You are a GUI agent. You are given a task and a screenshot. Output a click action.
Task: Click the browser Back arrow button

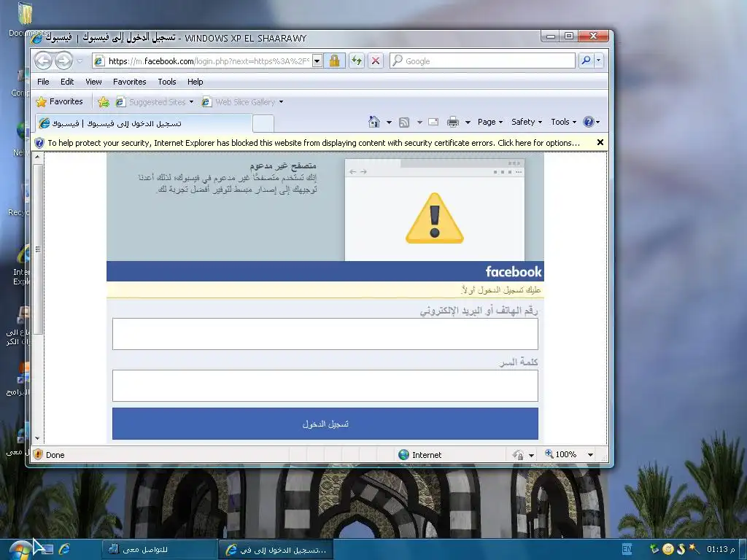pyautogui.click(x=43, y=61)
